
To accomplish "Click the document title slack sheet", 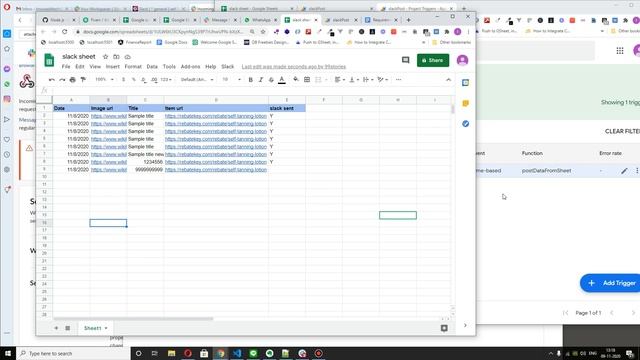I will tap(79, 57).
